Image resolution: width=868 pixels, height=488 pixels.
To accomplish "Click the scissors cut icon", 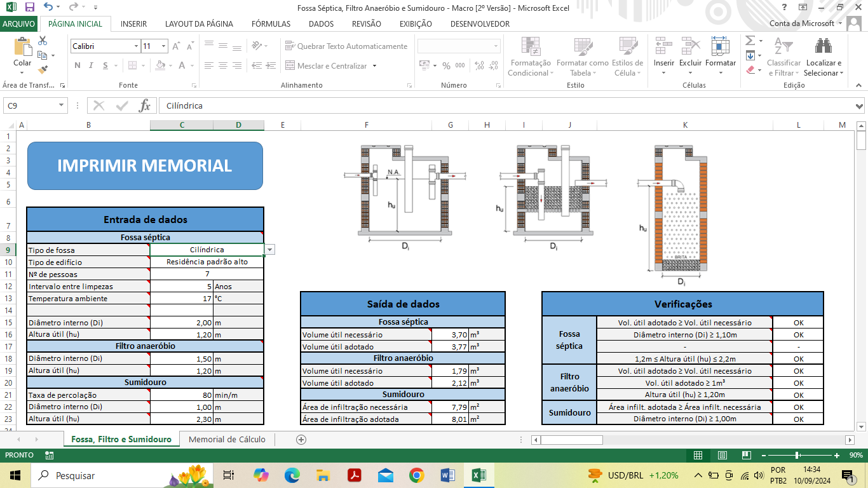I will 43,41.
